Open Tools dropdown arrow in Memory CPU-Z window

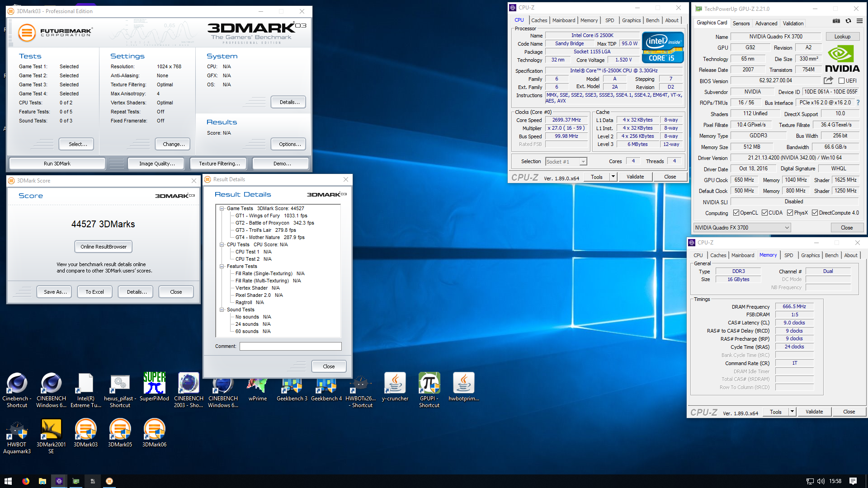[x=792, y=412]
